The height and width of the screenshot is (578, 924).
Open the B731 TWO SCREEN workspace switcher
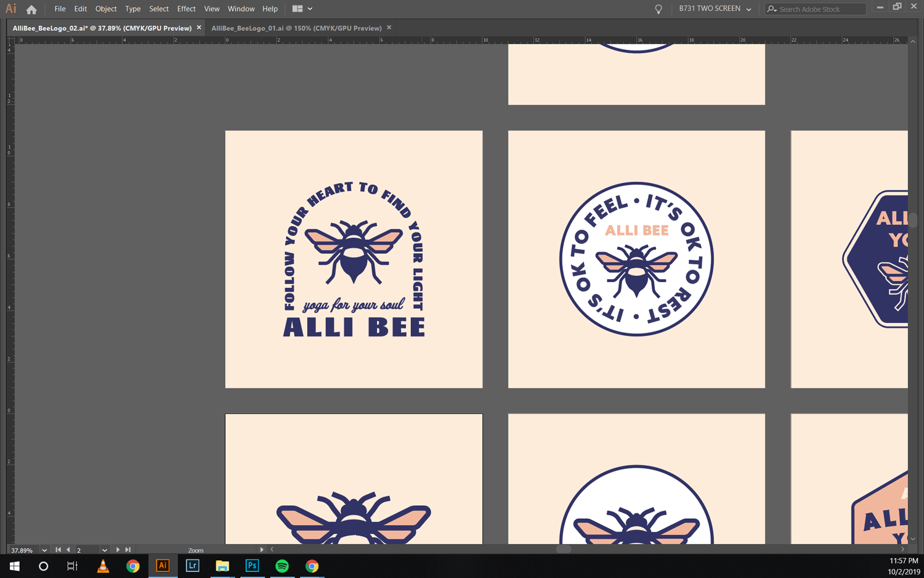[715, 9]
